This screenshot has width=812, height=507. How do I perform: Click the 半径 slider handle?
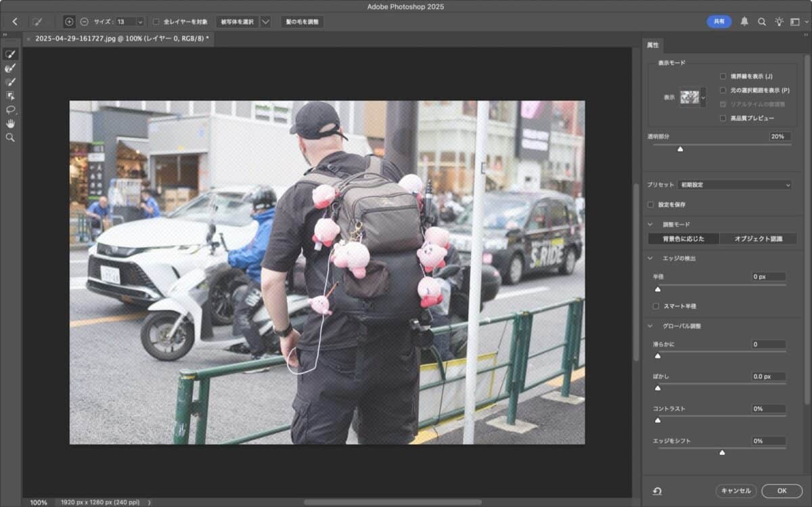(x=657, y=288)
